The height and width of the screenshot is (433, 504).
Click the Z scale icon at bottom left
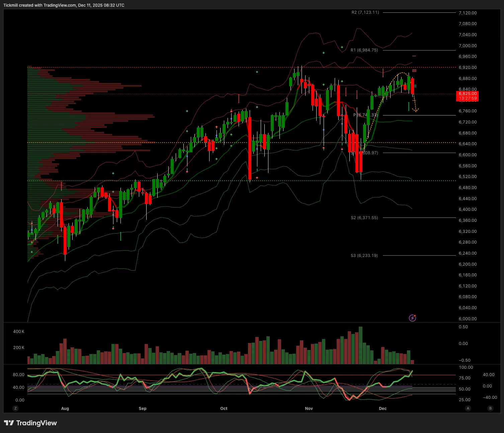pyautogui.click(x=15, y=408)
